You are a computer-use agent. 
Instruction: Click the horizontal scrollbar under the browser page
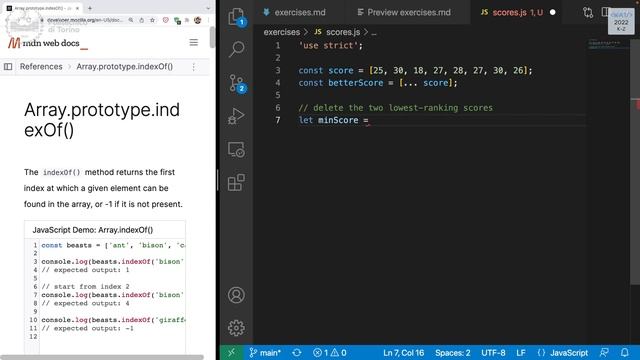(x=102, y=357)
